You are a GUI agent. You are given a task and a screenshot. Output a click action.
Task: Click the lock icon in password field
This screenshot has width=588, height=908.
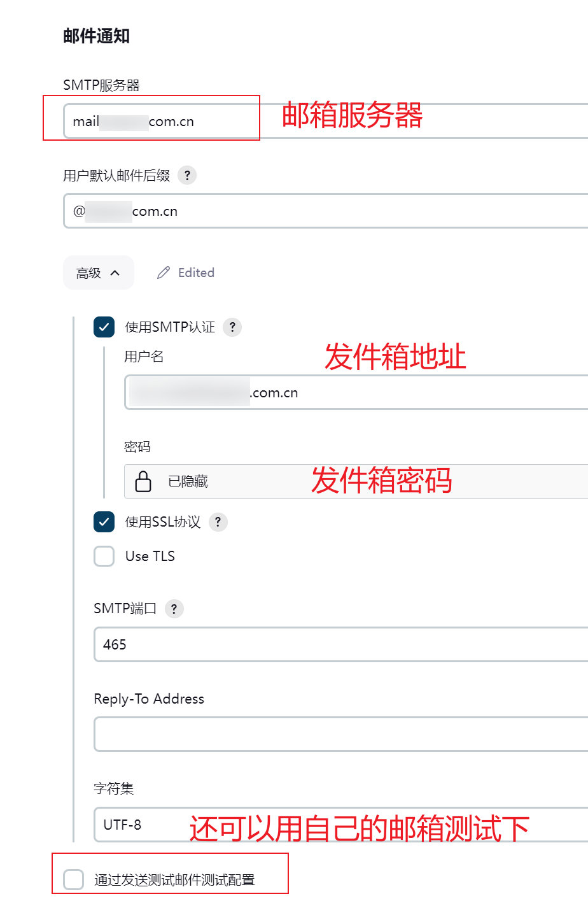tap(143, 481)
